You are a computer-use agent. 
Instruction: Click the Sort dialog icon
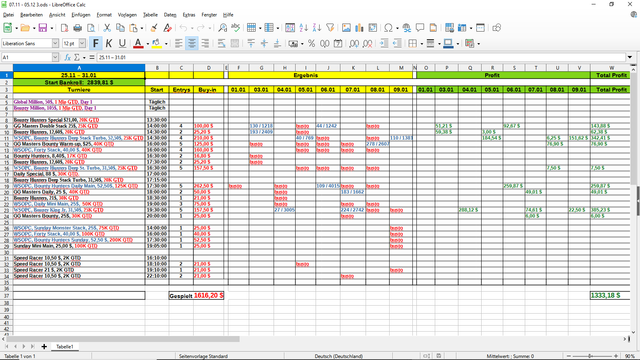pyautogui.click(x=290, y=28)
